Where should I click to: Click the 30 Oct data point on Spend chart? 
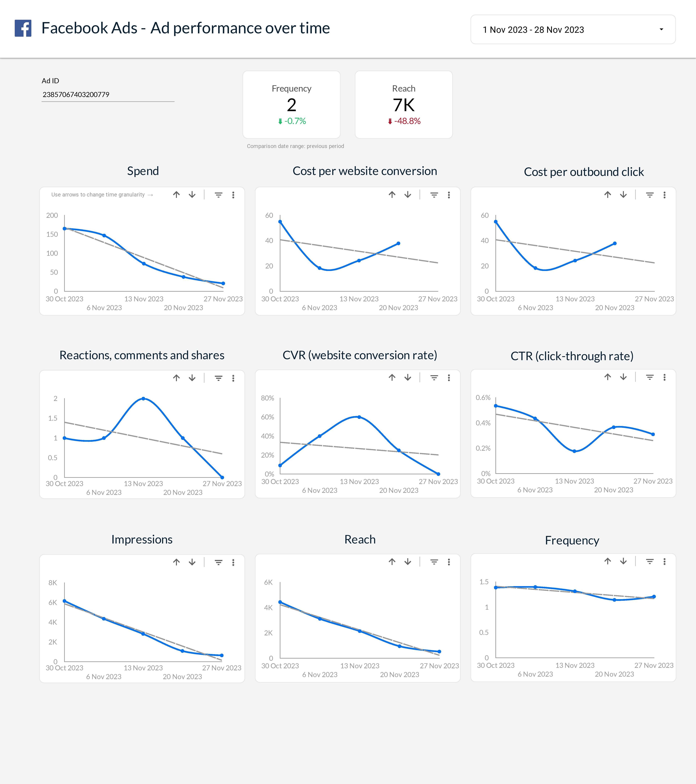pyautogui.click(x=65, y=229)
